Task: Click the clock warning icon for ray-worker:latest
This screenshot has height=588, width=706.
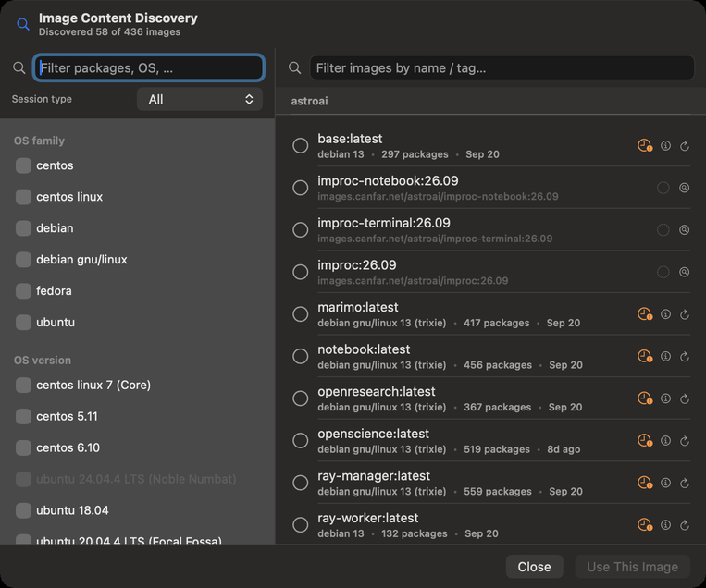Action: (x=645, y=524)
